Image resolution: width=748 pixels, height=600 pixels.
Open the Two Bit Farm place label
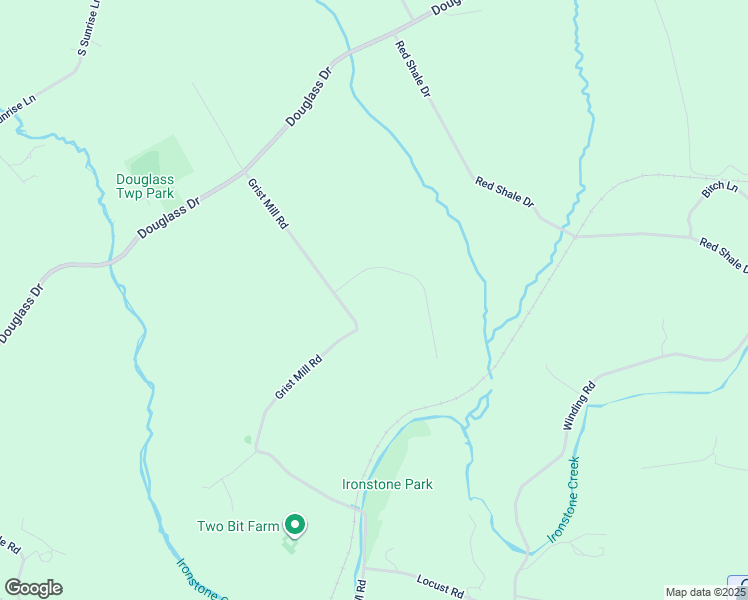point(238,526)
